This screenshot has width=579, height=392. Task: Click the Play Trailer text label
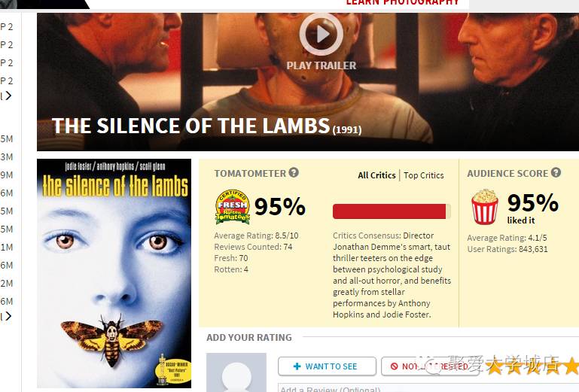(321, 65)
